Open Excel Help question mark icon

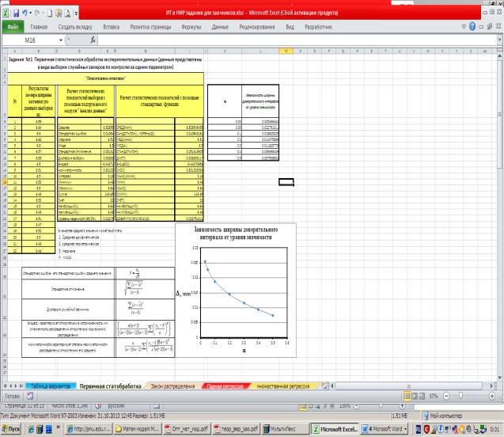pos(472,26)
